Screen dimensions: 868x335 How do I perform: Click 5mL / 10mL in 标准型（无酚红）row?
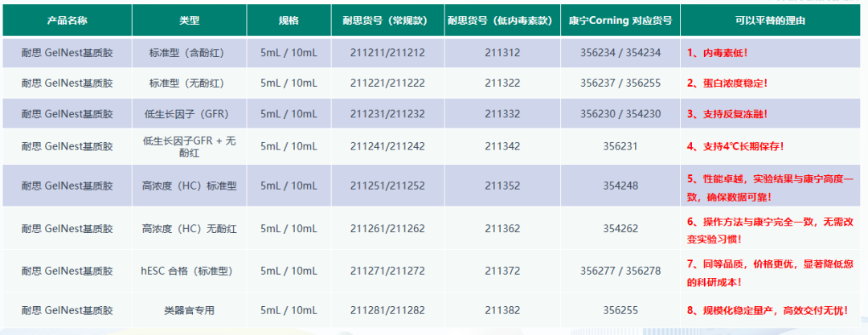pos(289,83)
